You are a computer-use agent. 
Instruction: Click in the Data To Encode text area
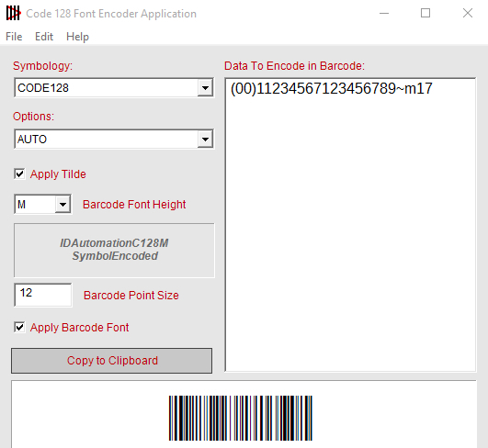(x=350, y=225)
